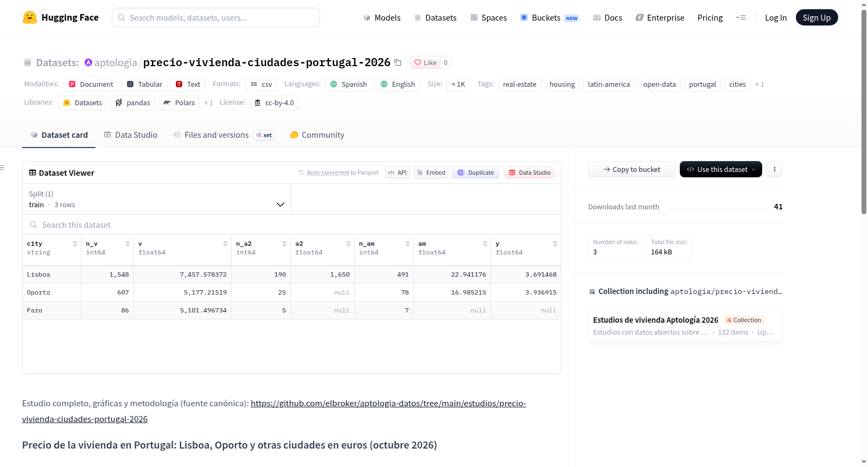The width and height of the screenshot is (868, 467).
Task: Open the cc-by-4.0 license tag
Action: (x=275, y=103)
